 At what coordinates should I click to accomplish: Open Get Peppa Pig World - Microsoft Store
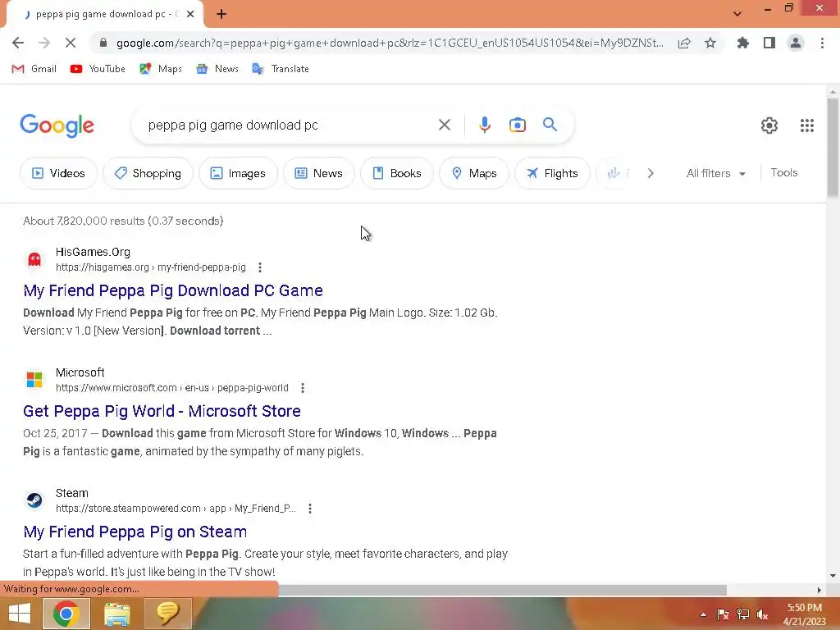(x=162, y=411)
